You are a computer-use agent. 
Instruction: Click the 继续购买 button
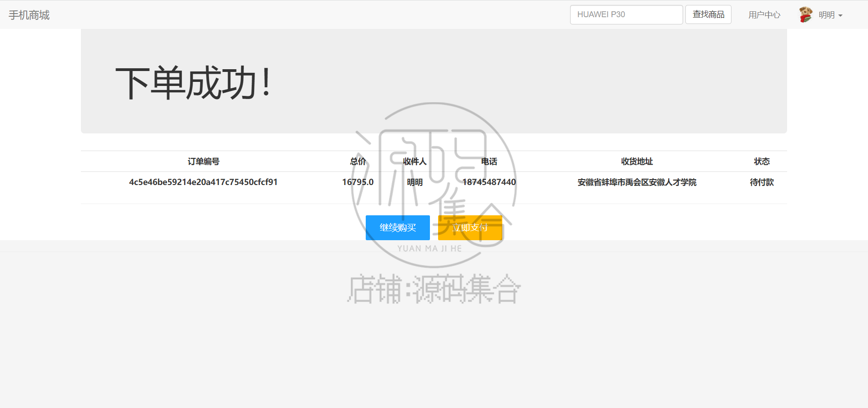(398, 228)
